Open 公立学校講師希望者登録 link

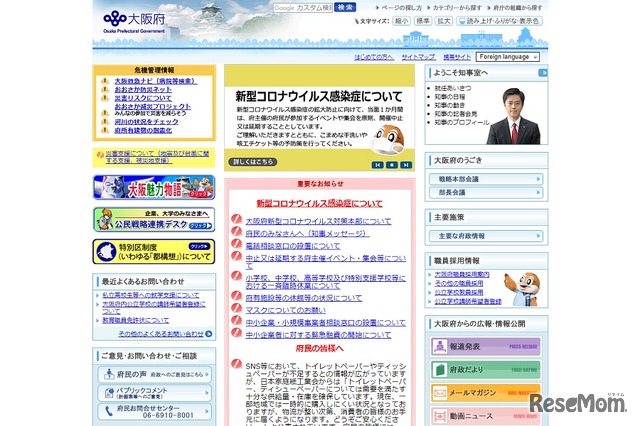click(x=468, y=302)
